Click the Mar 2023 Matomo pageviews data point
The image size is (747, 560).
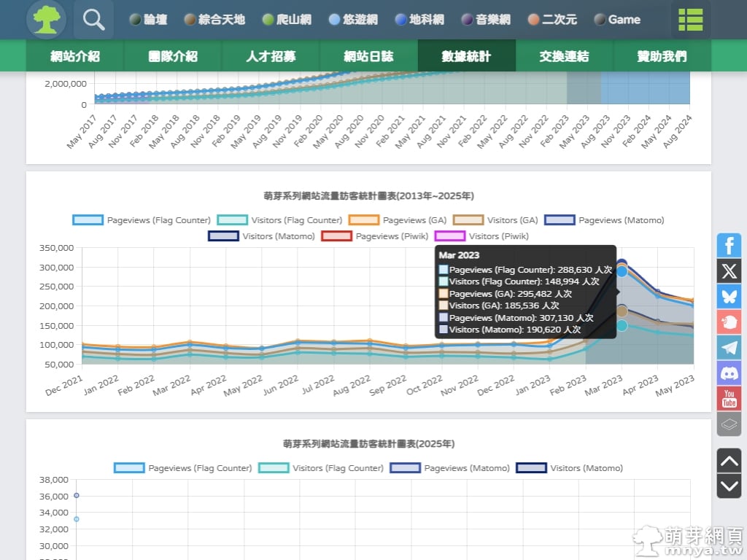(x=622, y=265)
